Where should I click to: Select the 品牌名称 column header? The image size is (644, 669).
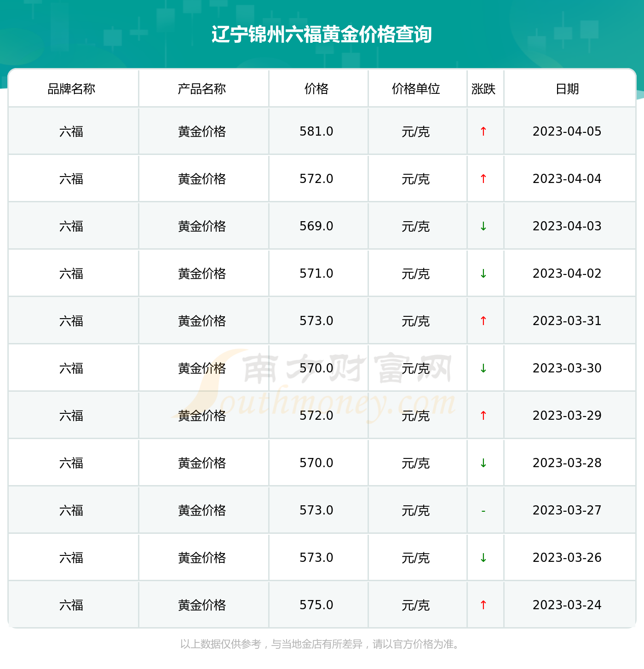pos(71,89)
